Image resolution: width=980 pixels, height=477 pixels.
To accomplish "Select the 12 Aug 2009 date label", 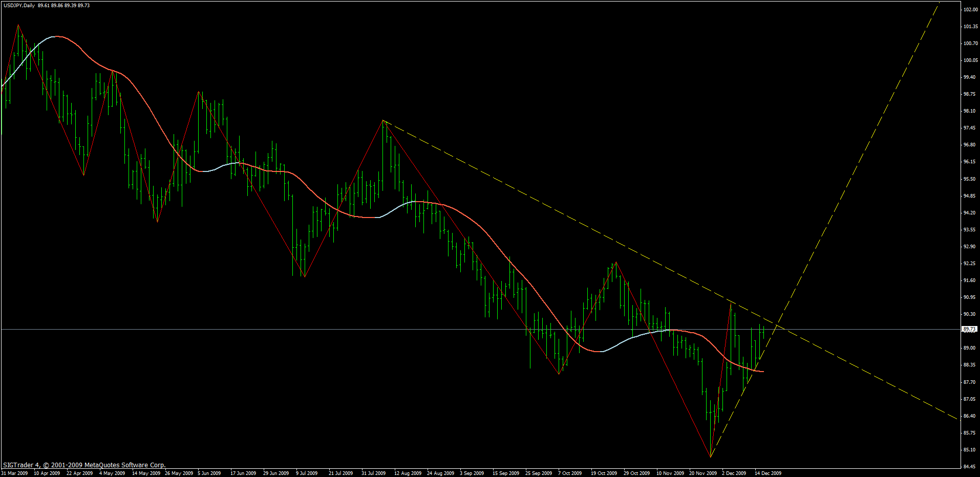I will point(408,473).
